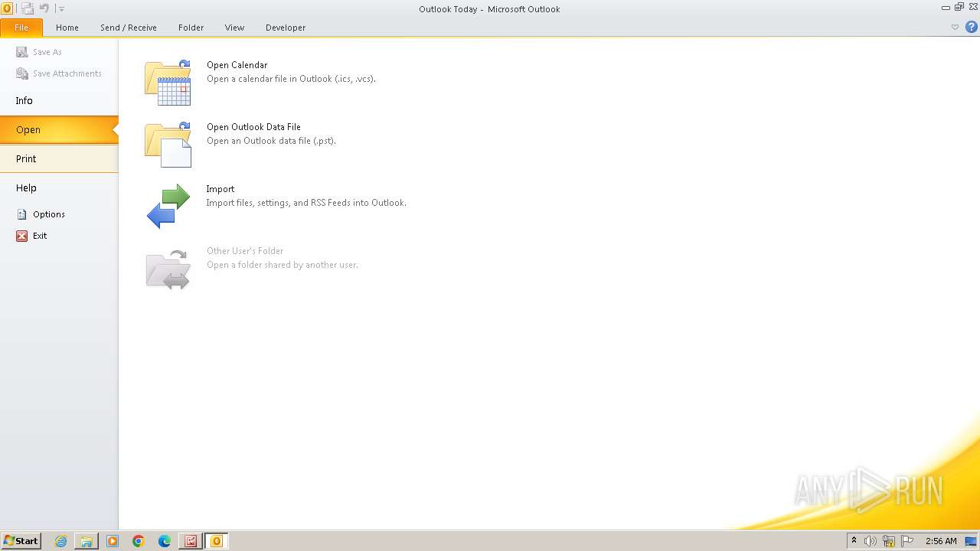Minimize the ribbon with the heart-shaped arrow
Image resolution: width=980 pixels, height=551 pixels.
pyautogui.click(x=955, y=27)
